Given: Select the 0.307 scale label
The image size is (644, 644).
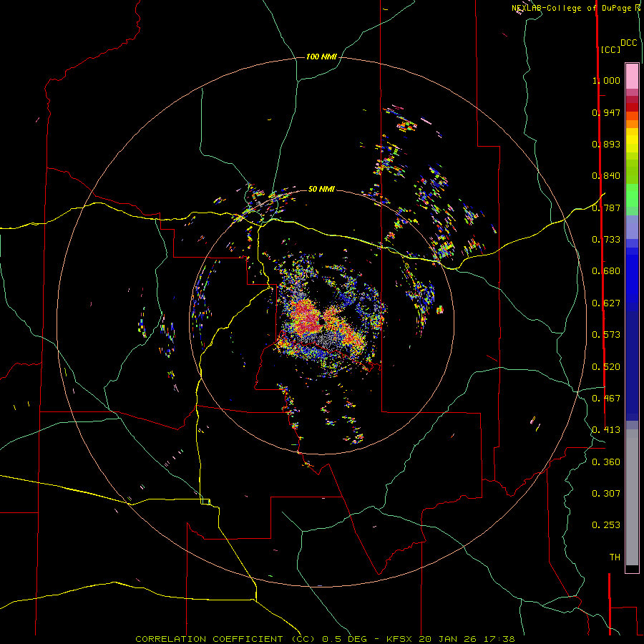Looking at the screenshot, I should 606,494.
